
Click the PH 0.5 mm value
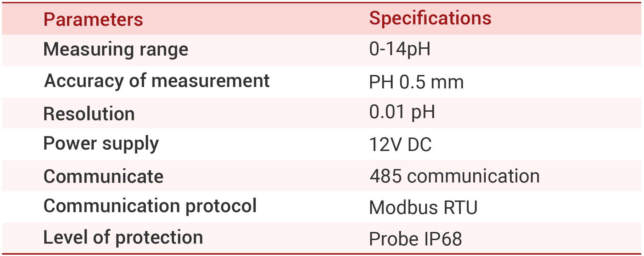pos(416,82)
